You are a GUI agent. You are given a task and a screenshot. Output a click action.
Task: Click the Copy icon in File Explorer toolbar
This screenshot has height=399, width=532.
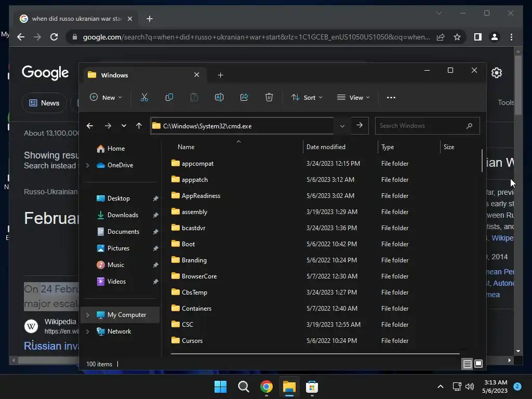(169, 97)
